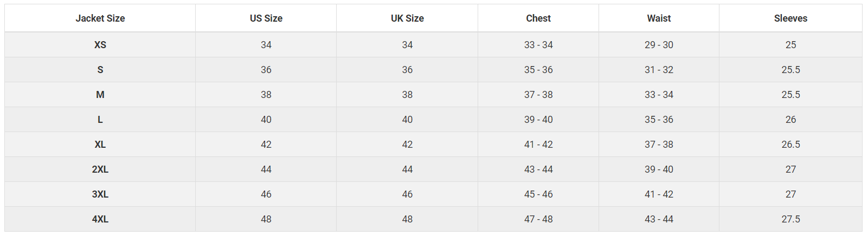This screenshot has height=236, width=868.
Task: Click the 35 - 36 waist measurement cell
Action: click(659, 120)
